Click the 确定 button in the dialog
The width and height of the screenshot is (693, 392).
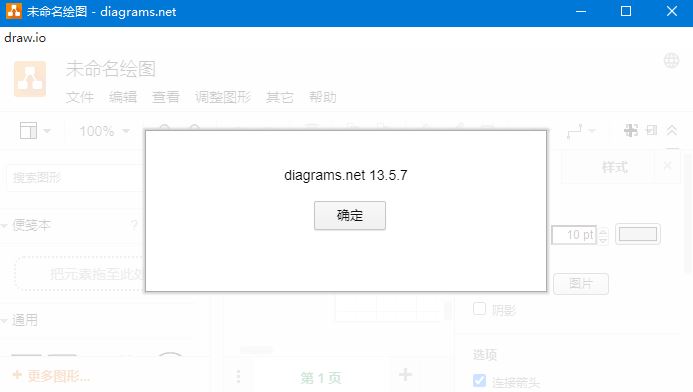click(350, 215)
